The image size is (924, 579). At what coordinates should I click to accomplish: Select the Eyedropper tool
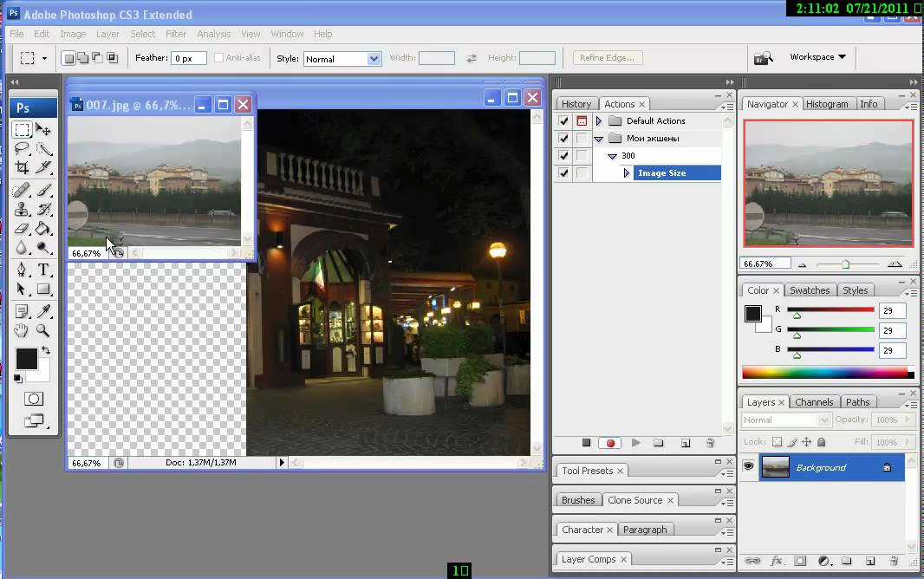[43, 311]
